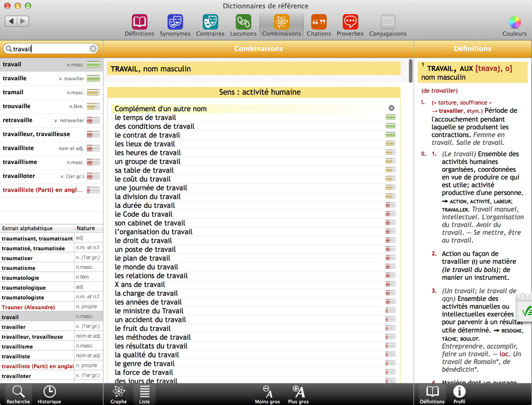The width and height of the screenshot is (532, 405).
Task: Select 'travaille' search result
Action: click(x=51, y=79)
